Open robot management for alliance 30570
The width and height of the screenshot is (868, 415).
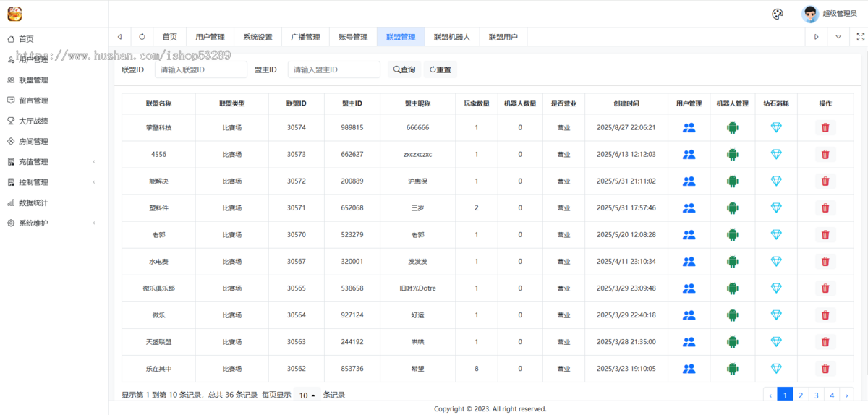click(733, 234)
